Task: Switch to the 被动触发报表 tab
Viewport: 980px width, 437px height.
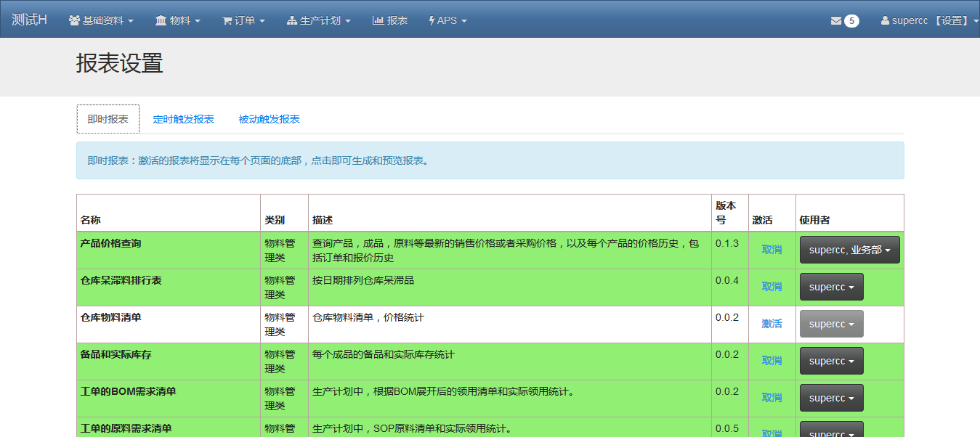Action: [x=269, y=119]
